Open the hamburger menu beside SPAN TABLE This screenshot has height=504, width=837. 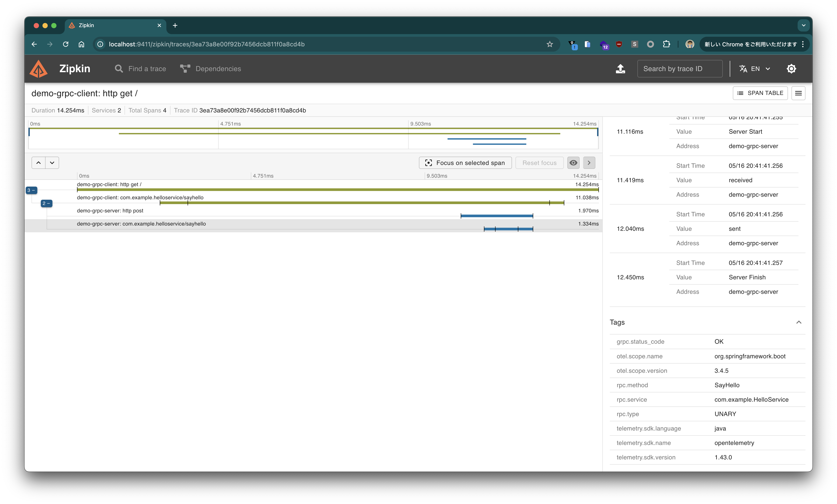(x=798, y=93)
